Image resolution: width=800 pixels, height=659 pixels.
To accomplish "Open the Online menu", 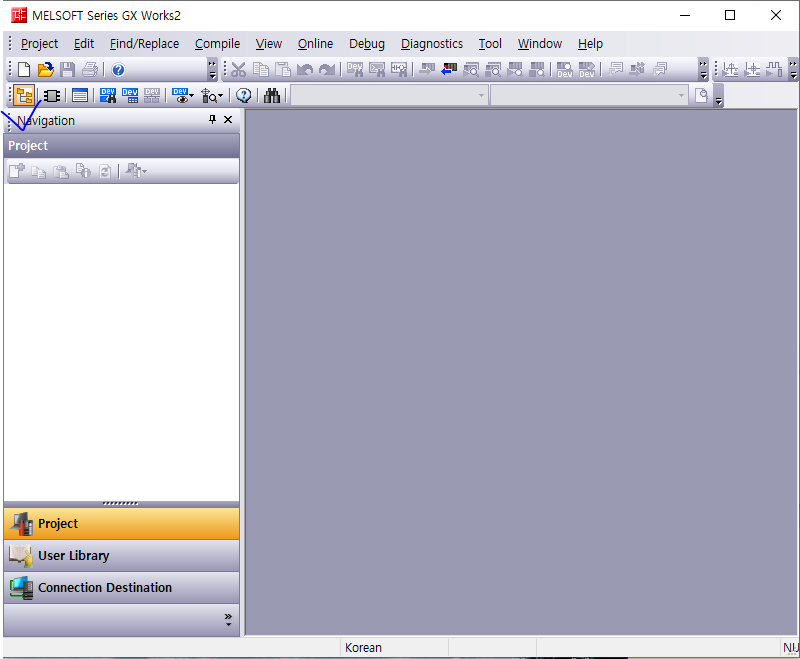I will (315, 44).
